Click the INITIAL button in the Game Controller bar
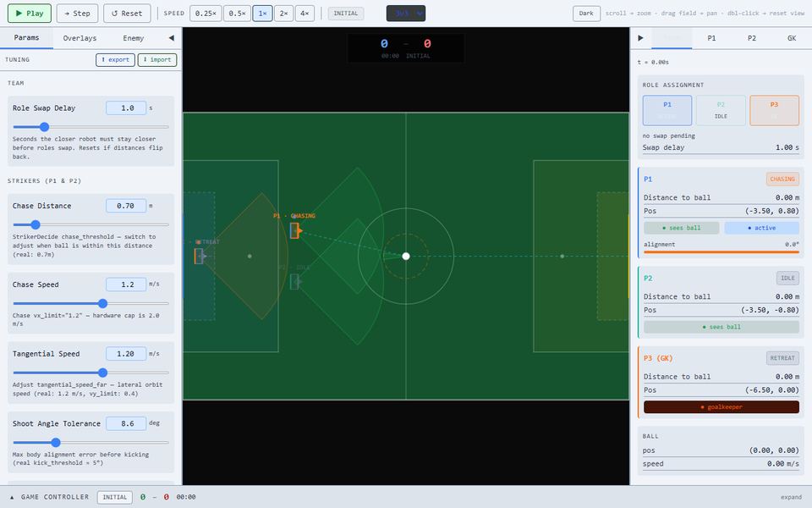 (x=114, y=497)
